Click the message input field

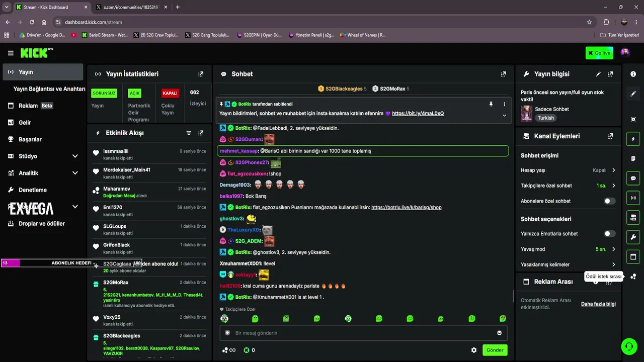(x=363, y=333)
